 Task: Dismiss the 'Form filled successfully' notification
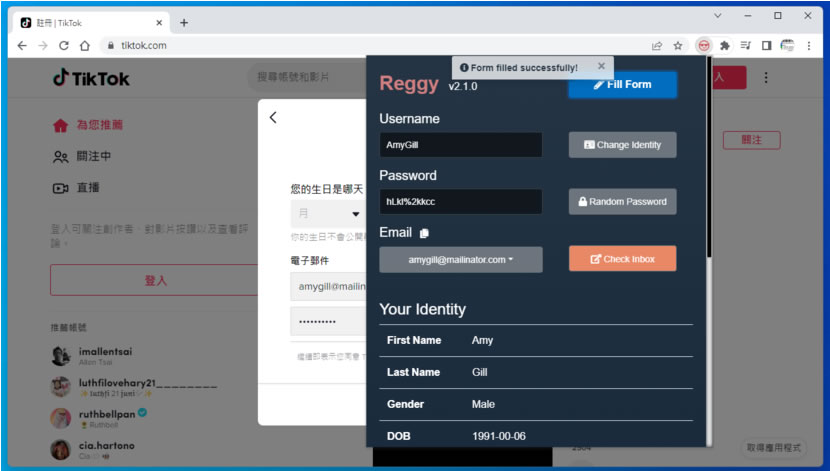click(601, 66)
